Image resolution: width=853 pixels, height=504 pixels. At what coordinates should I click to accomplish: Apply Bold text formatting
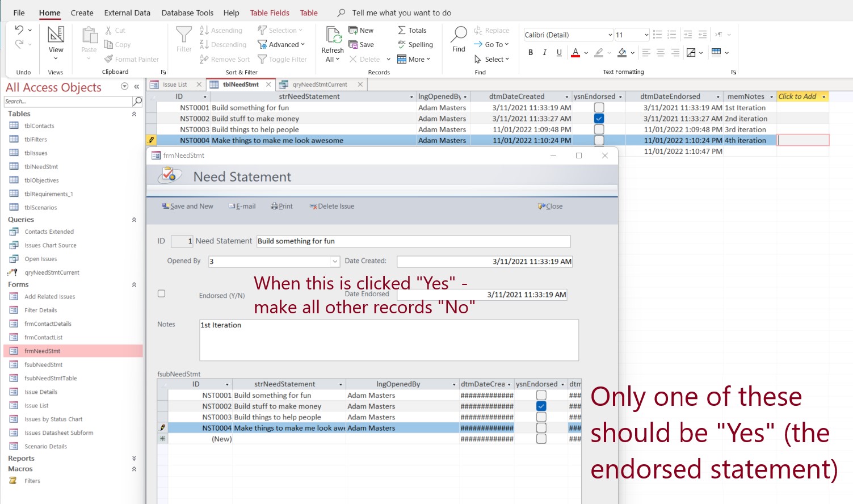point(531,52)
